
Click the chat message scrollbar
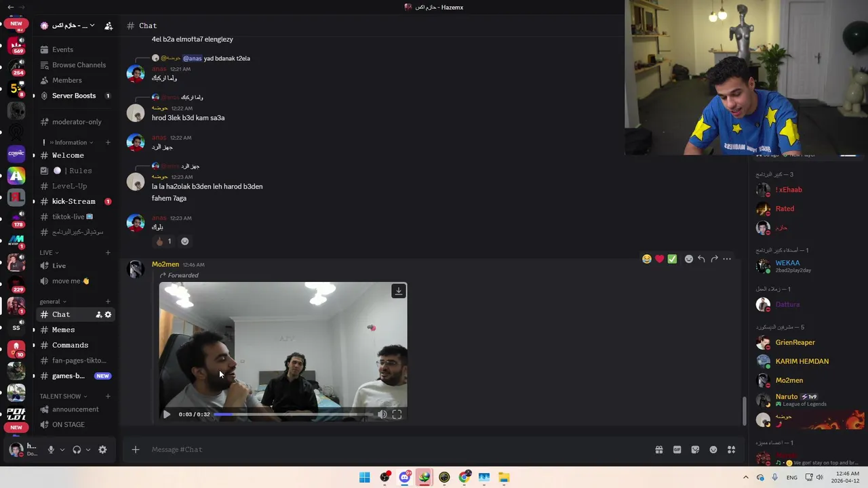744,411
